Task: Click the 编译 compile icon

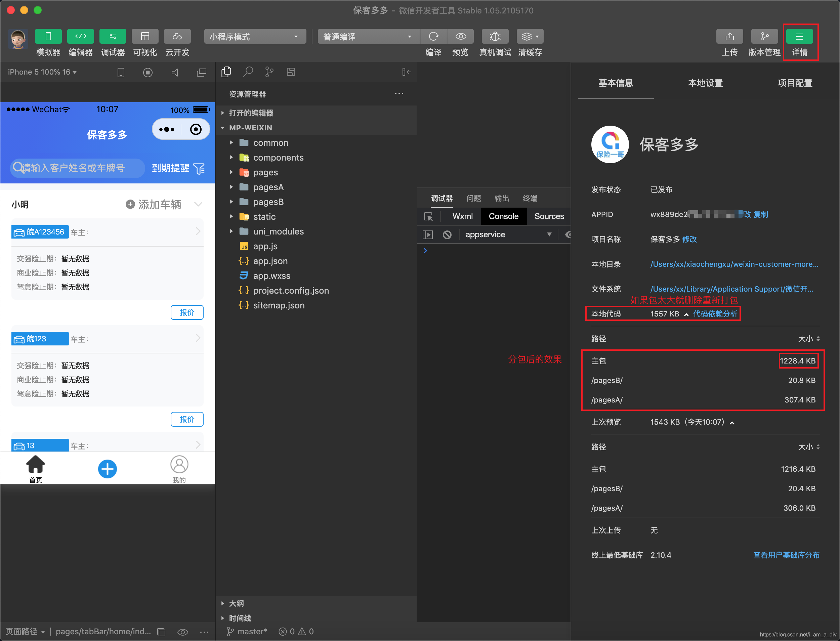Action: 433,36
